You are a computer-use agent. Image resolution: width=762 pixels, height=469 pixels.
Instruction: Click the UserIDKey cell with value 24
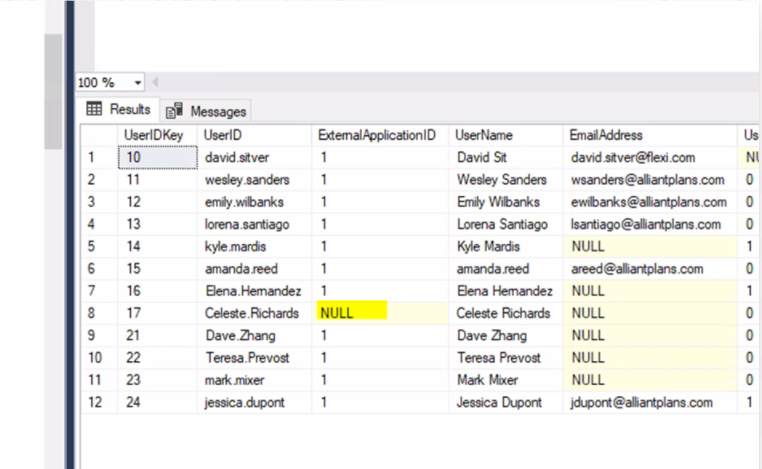point(157,402)
